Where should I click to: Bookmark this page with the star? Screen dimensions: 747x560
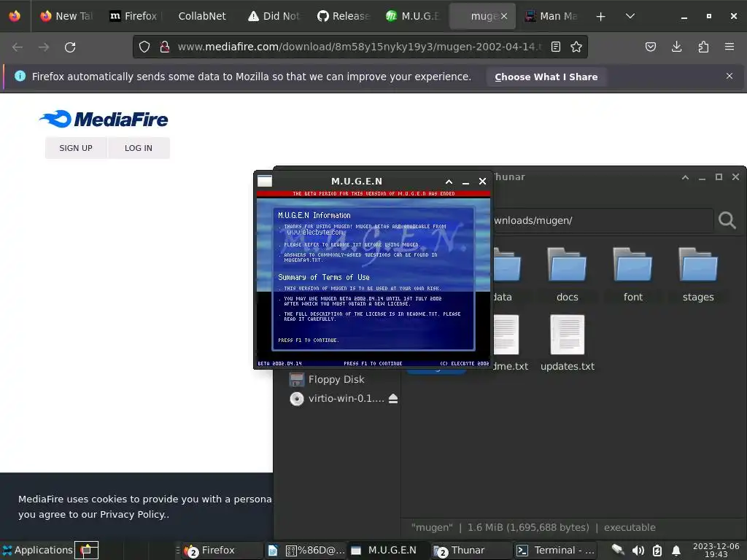tap(576, 47)
